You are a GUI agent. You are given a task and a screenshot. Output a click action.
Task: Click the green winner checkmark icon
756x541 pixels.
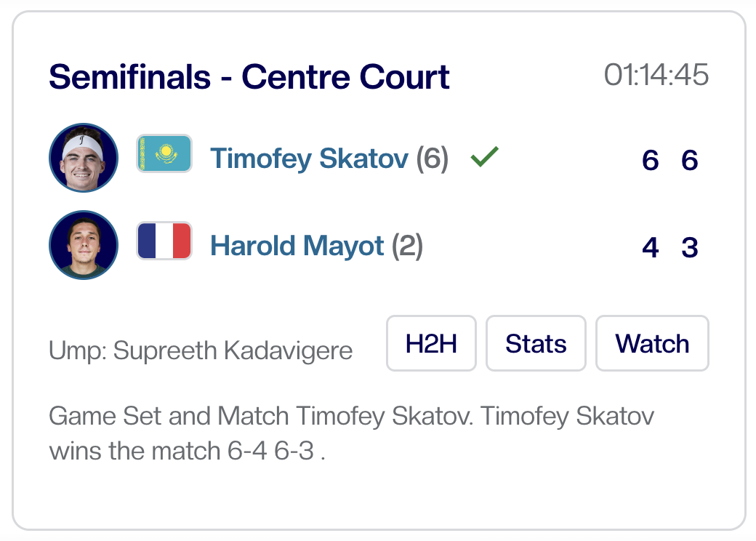point(484,156)
